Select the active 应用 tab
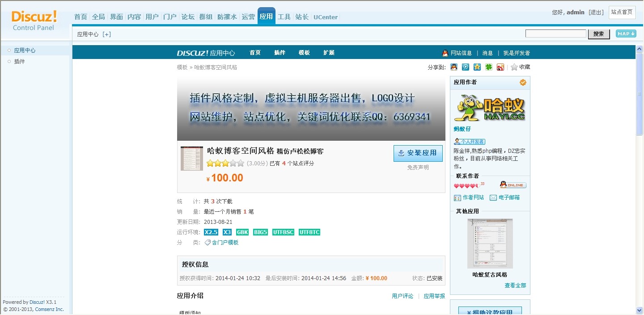The image size is (644, 315). [x=266, y=17]
